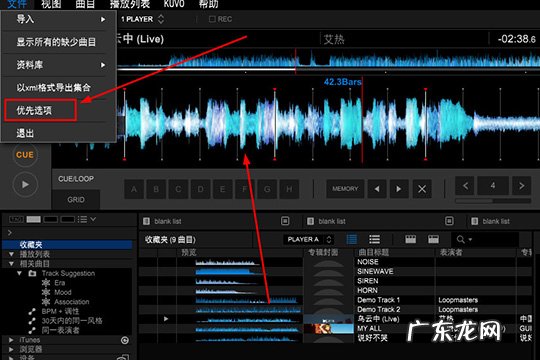Select the SINEWAVE track row

335,271
